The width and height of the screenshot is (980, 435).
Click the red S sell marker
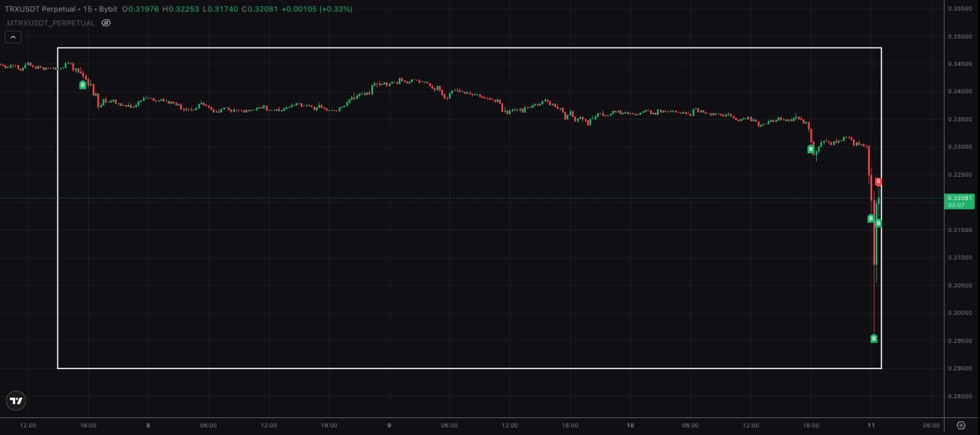coord(879,182)
